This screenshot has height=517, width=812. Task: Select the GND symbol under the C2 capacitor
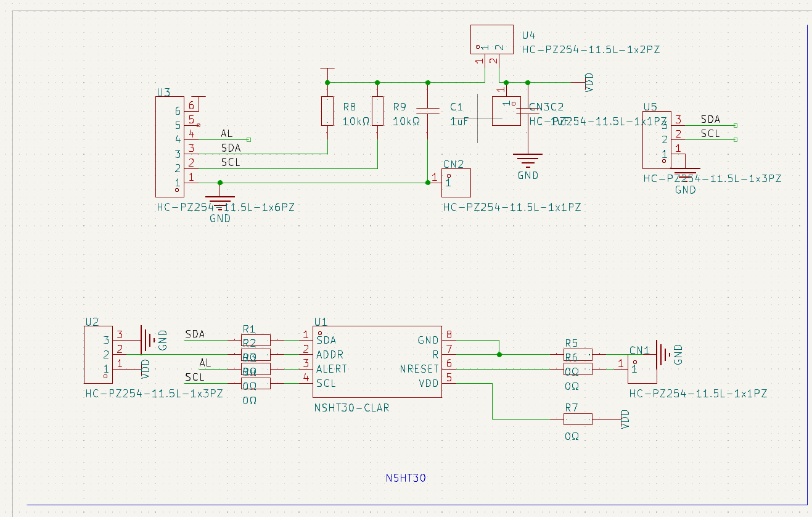pos(527,162)
